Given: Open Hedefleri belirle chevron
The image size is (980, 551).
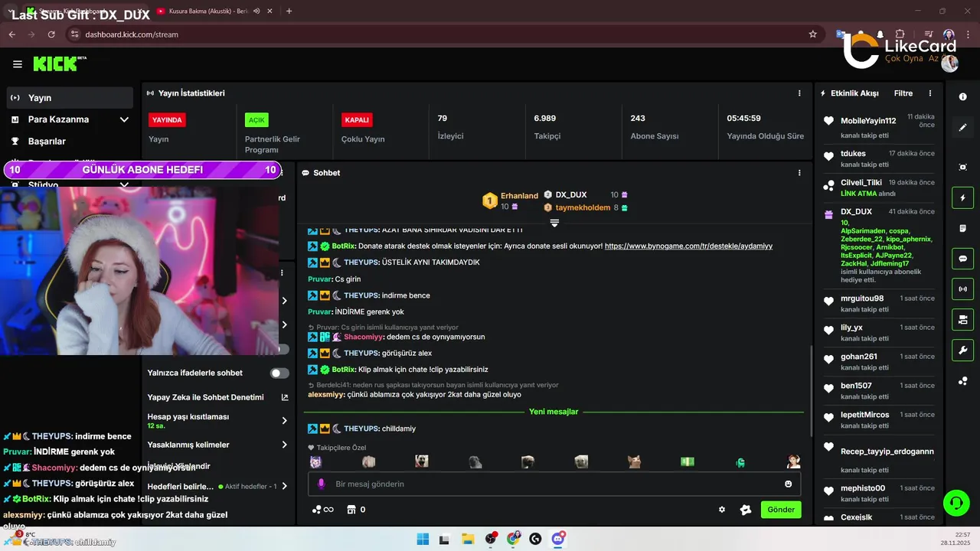Looking at the screenshot, I should coord(285,486).
